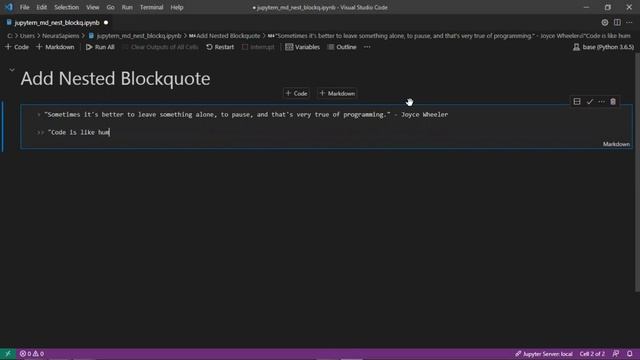Click the Joyce Wheeler quote line
The height and width of the screenshot is (360, 640).
(x=242, y=115)
